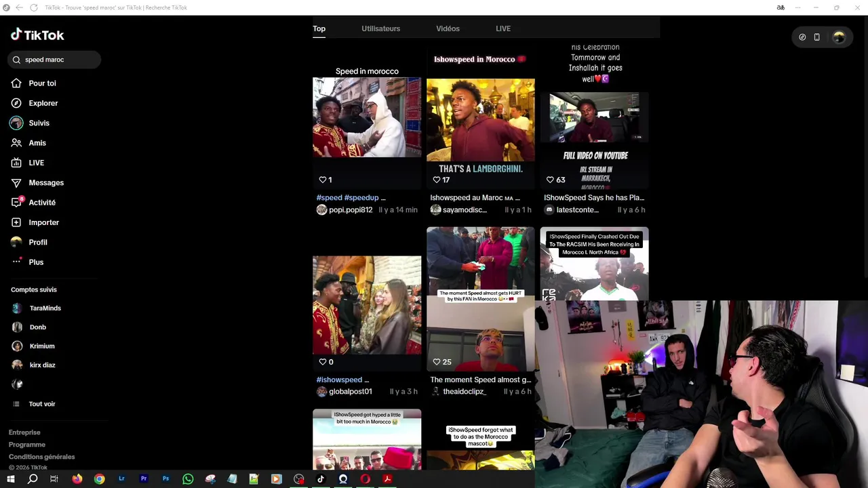Open the Windows Start menu
The height and width of the screenshot is (488, 868).
point(11,479)
